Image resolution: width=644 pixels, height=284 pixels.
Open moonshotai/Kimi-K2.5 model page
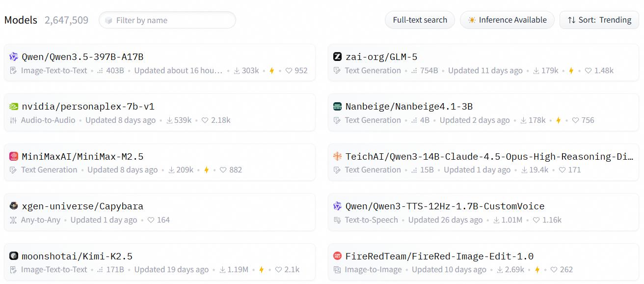(x=77, y=256)
